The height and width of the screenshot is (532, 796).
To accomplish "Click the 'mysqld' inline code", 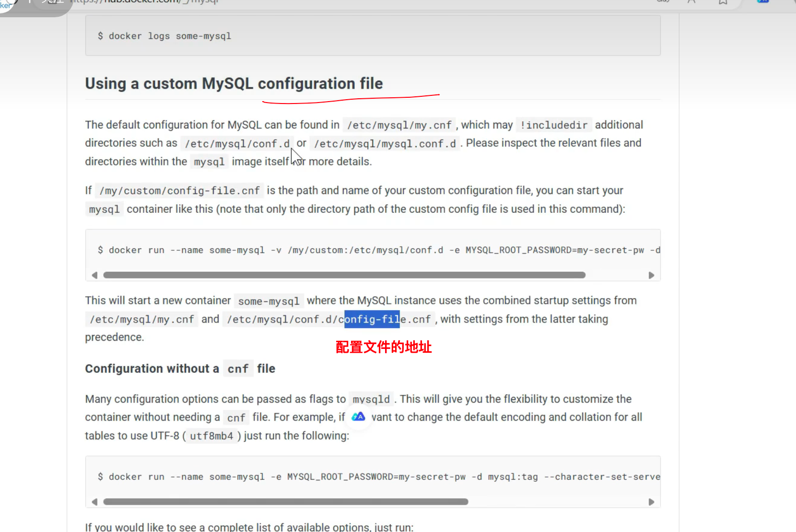I will coord(371,399).
